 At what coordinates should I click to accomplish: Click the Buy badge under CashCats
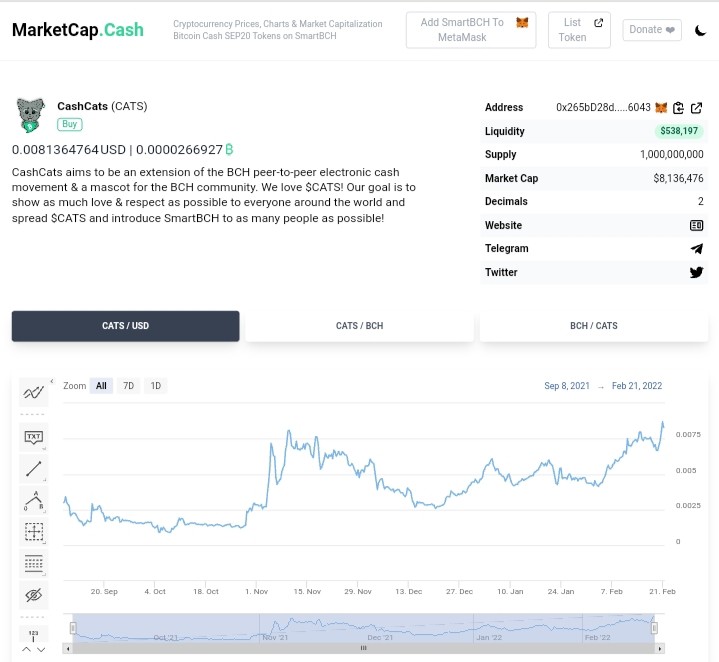(70, 124)
